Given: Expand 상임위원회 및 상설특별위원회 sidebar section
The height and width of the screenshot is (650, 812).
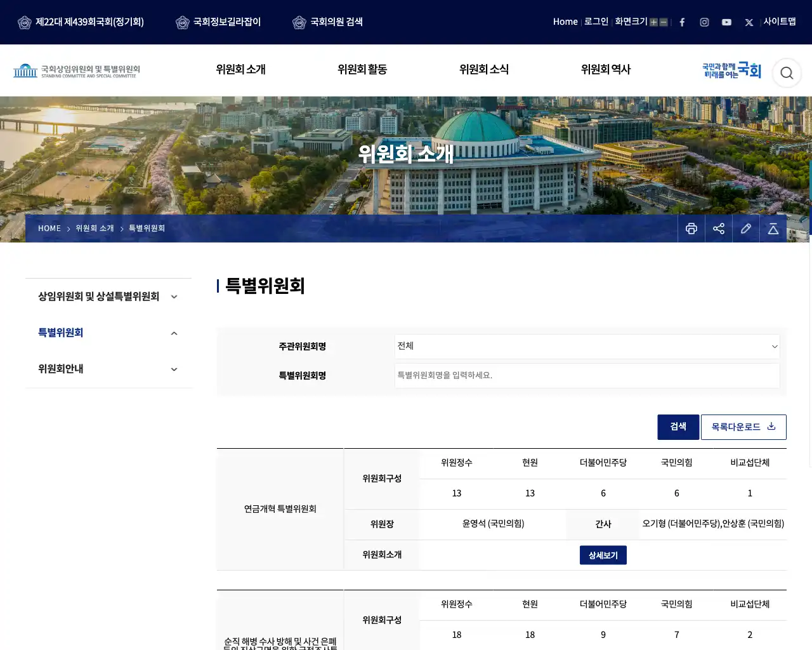Looking at the screenshot, I should 108,296.
